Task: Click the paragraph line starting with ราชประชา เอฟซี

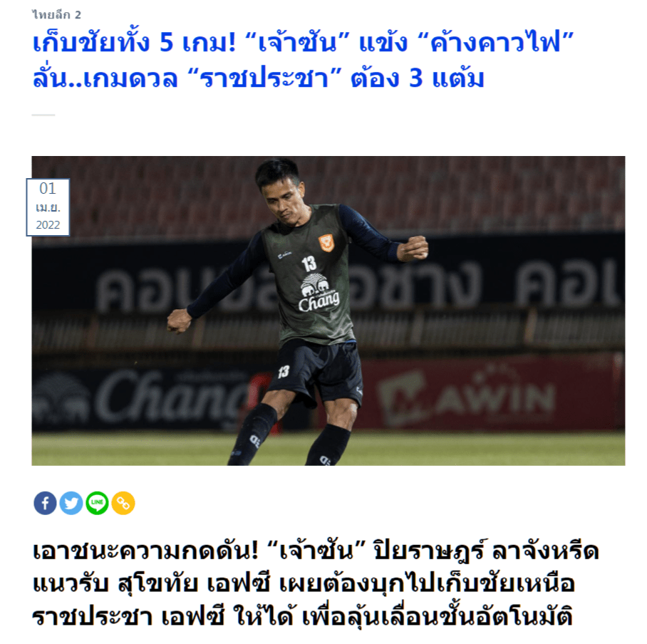Action: point(302,617)
